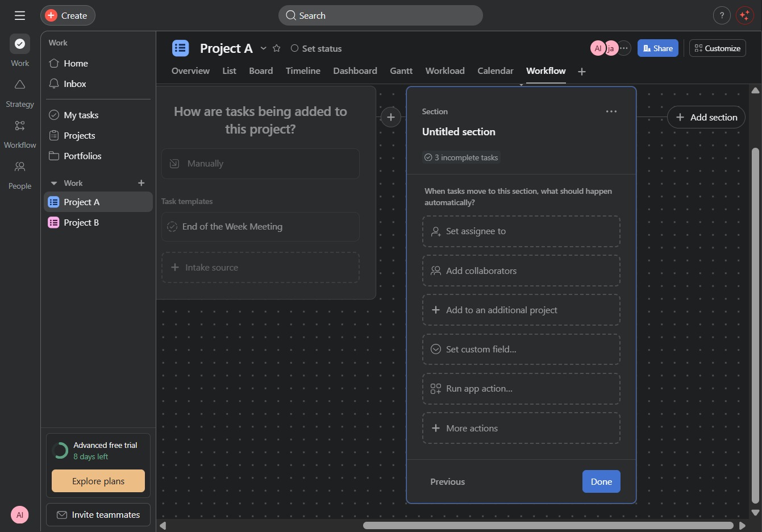Image resolution: width=762 pixels, height=532 pixels.
Task: Collapse the Work section in sidebar
Action: [54, 183]
